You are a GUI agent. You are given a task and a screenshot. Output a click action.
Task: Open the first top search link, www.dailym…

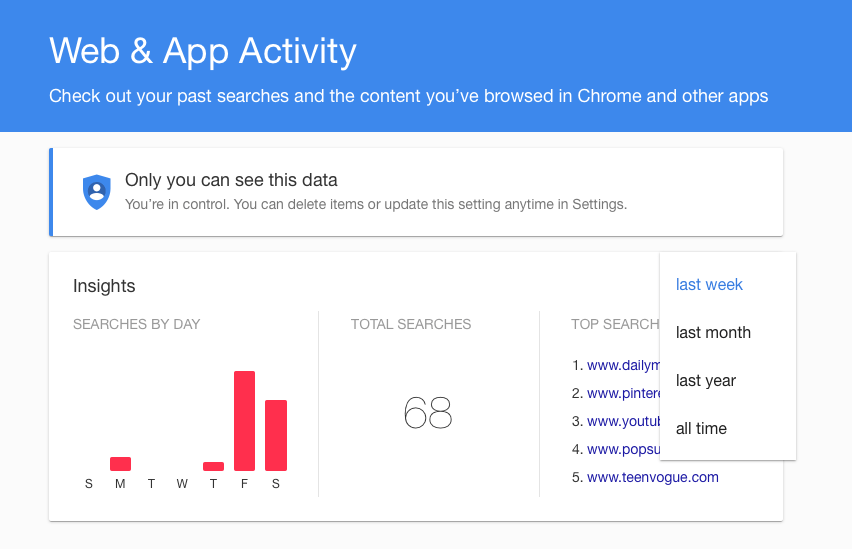click(x=622, y=366)
